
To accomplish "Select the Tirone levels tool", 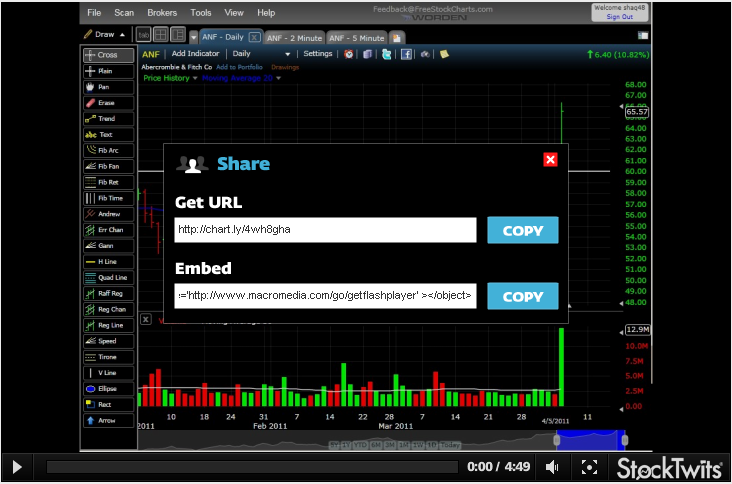I will 109,357.
